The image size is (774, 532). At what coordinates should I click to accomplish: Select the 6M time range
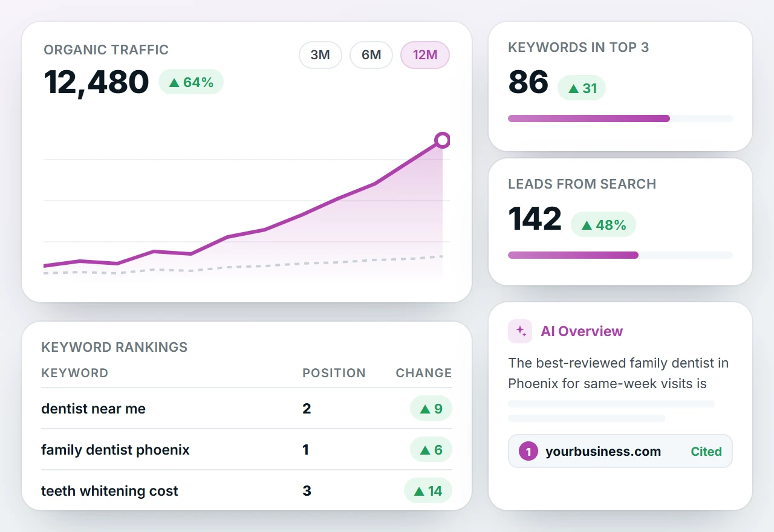[371, 55]
